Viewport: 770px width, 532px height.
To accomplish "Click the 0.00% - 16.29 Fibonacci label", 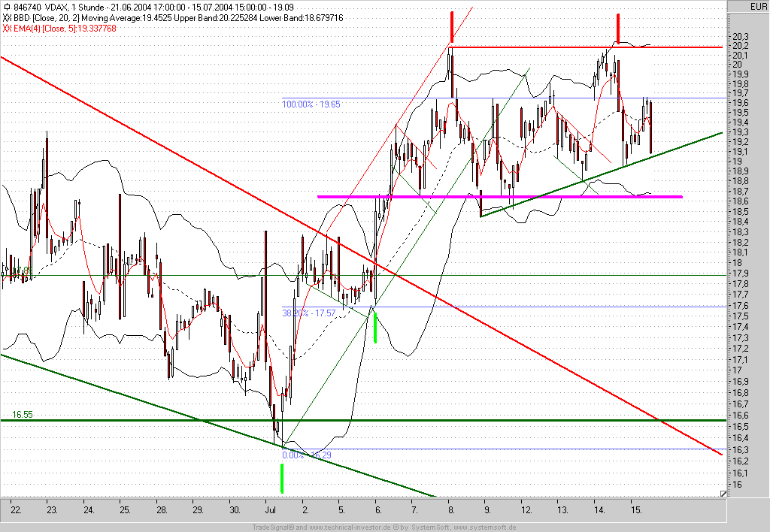I will 307,455.
